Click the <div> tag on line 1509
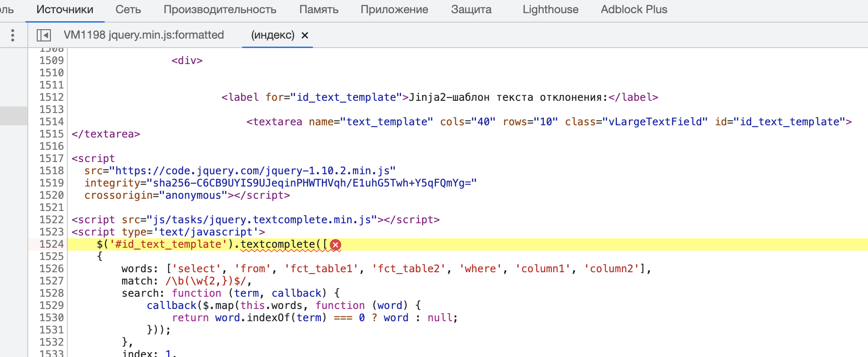The height and width of the screenshot is (357, 868). tap(187, 60)
